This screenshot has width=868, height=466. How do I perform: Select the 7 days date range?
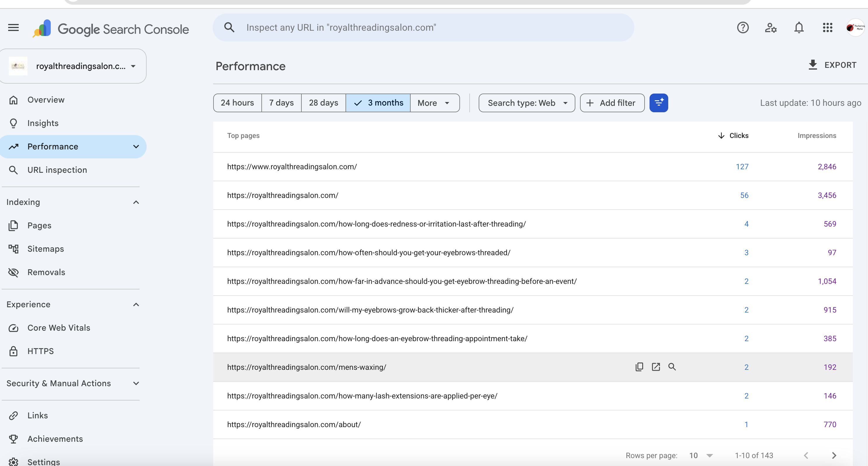pyautogui.click(x=281, y=103)
